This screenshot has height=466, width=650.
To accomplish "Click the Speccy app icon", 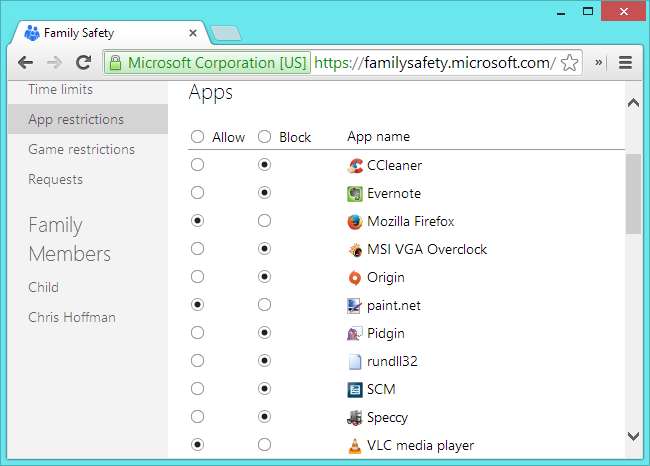I will [354, 418].
